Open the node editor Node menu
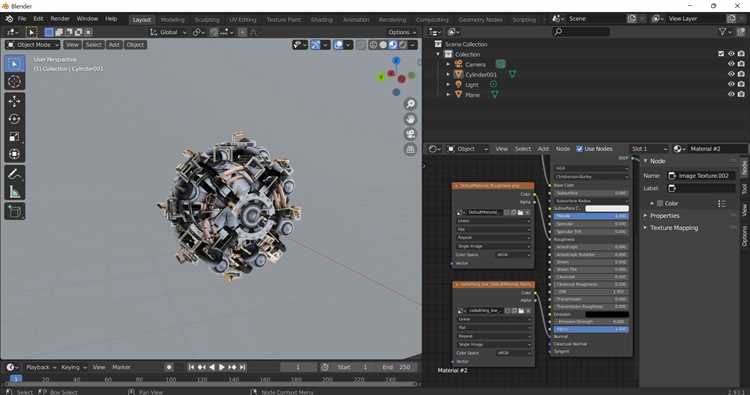The width and height of the screenshot is (750, 395). click(562, 149)
